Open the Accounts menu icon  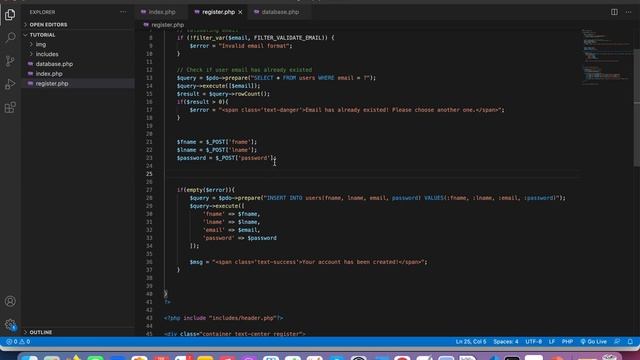pyautogui.click(x=10, y=301)
